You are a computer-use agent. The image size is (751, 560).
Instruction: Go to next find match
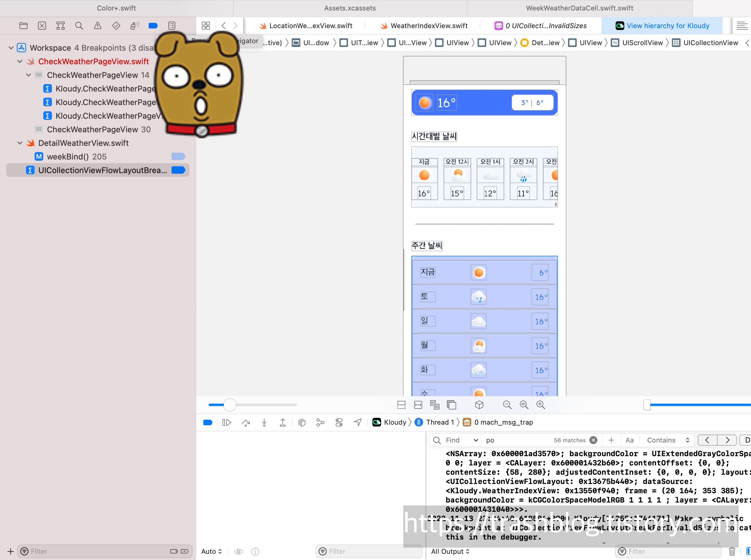pos(727,440)
